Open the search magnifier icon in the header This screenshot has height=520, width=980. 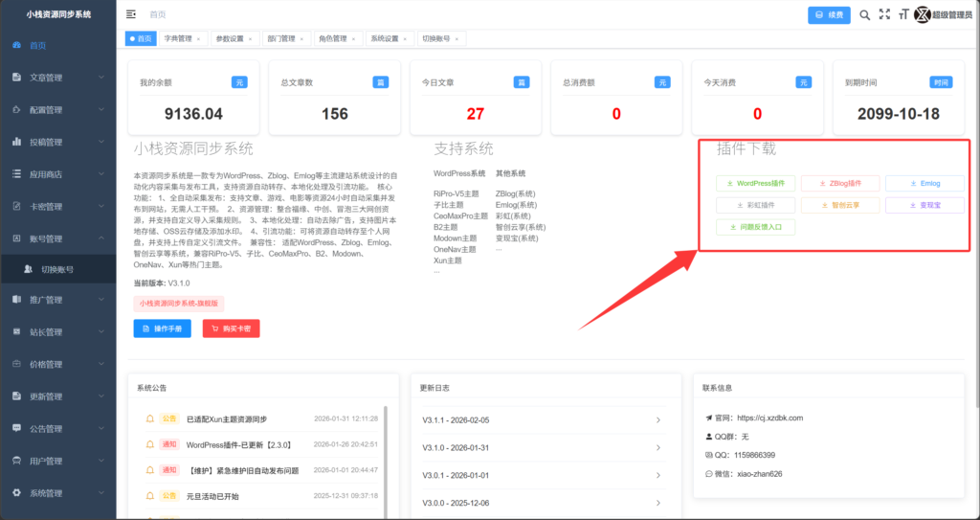click(864, 15)
